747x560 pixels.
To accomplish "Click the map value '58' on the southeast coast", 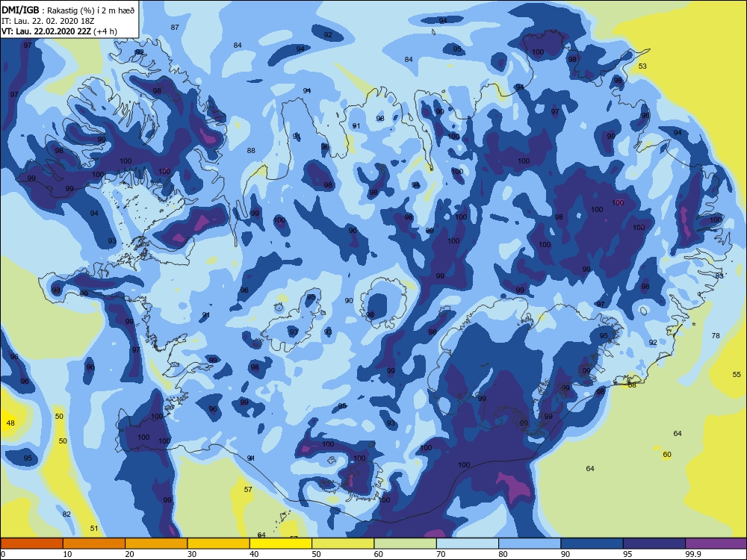I will [x=632, y=385].
